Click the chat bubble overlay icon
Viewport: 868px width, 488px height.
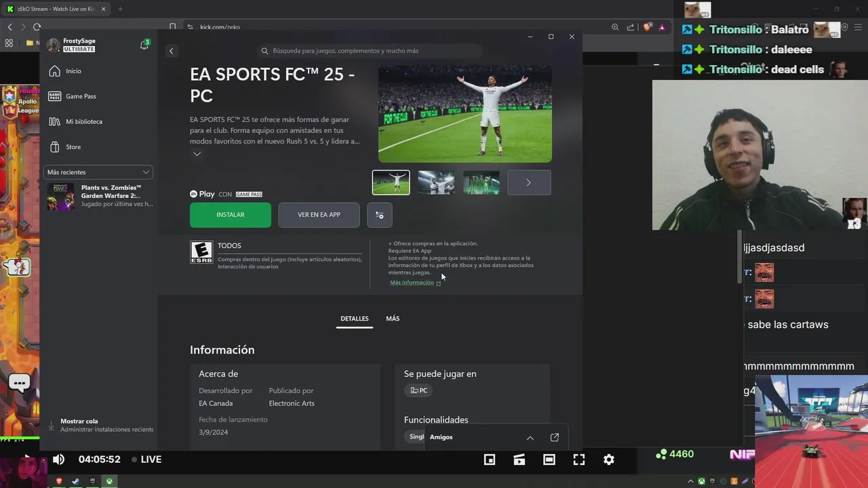pyautogui.click(x=19, y=383)
